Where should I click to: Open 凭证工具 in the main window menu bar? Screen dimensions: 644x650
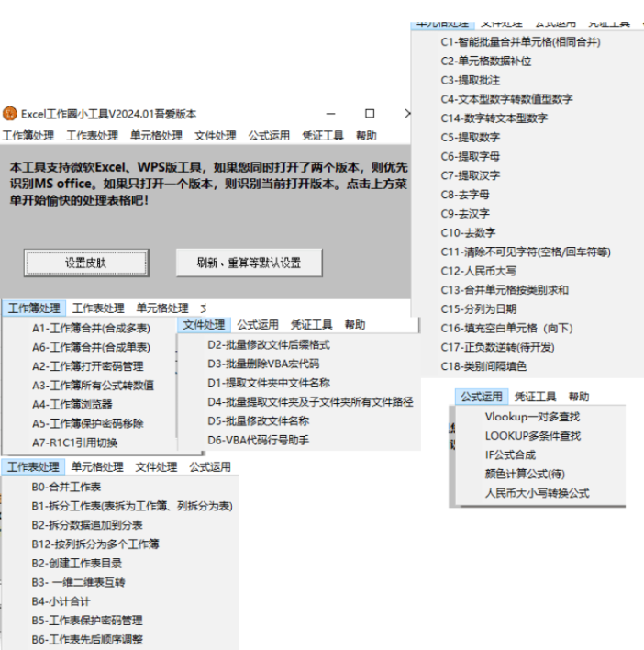pos(323,136)
